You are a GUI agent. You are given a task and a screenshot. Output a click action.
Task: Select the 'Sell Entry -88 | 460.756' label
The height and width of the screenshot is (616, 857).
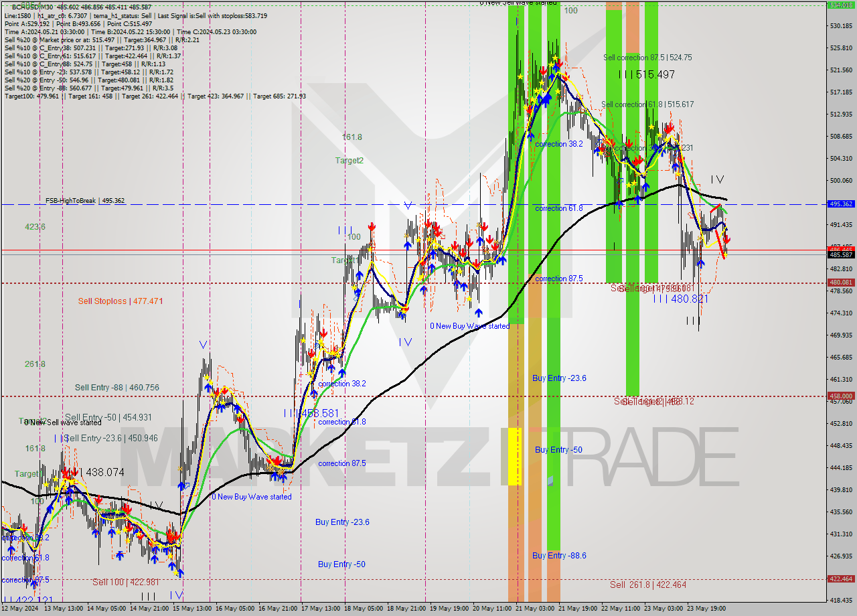point(117,388)
